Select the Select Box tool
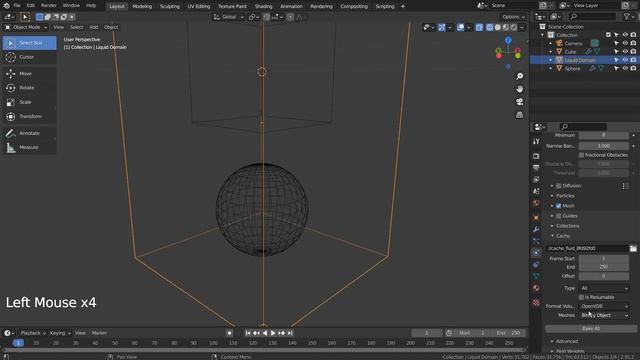The image size is (640, 360). click(x=29, y=43)
